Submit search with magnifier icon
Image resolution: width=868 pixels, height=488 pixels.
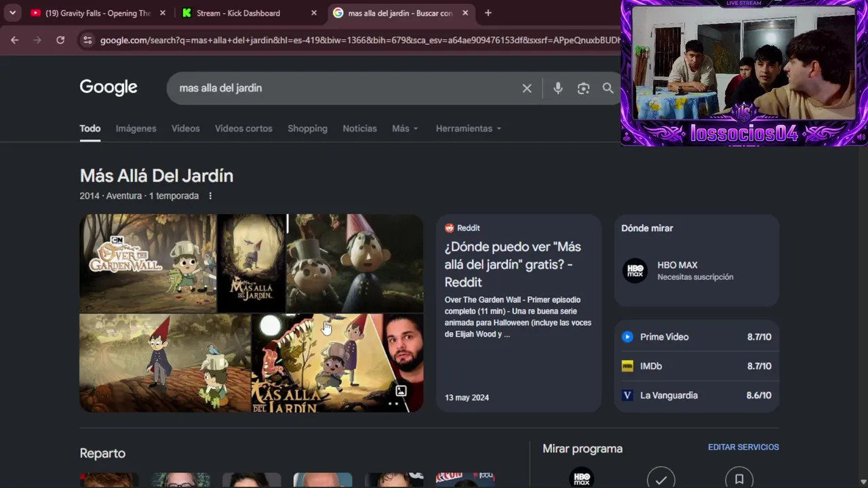click(x=608, y=88)
